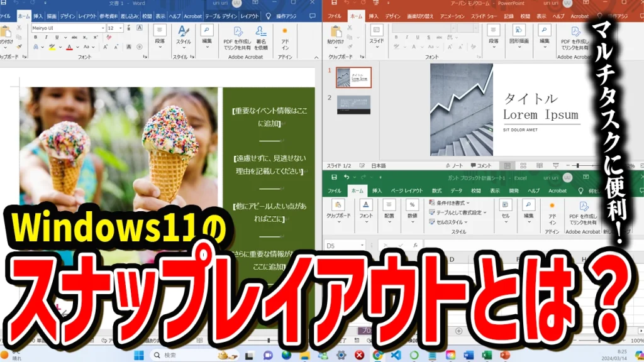Click the Bold button in Word's ribbon

pyautogui.click(x=36, y=38)
